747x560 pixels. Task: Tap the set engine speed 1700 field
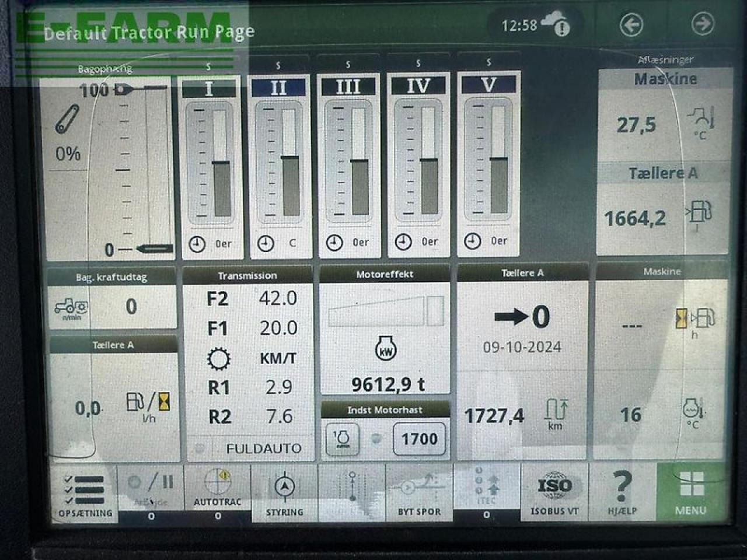click(419, 439)
